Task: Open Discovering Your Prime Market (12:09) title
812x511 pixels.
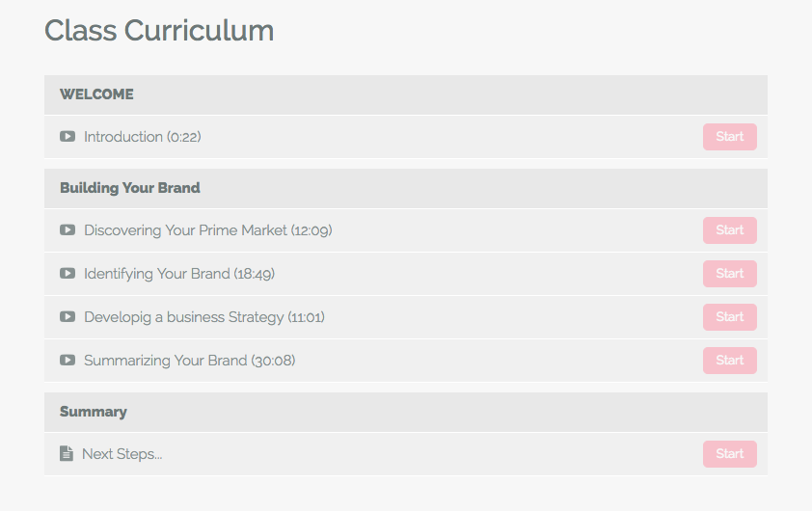Action: tap(208, 230)
